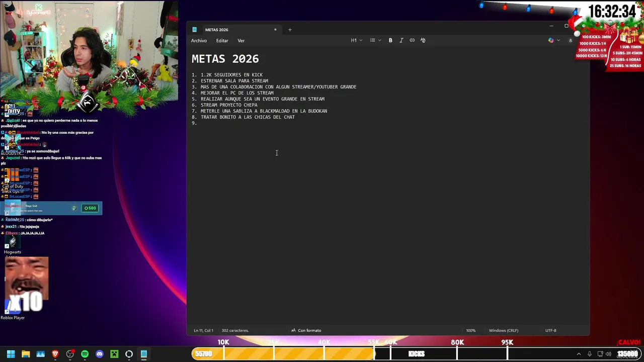Open the Brave browser from the taskbar
The image size is (644, 362).
point(55,354)
